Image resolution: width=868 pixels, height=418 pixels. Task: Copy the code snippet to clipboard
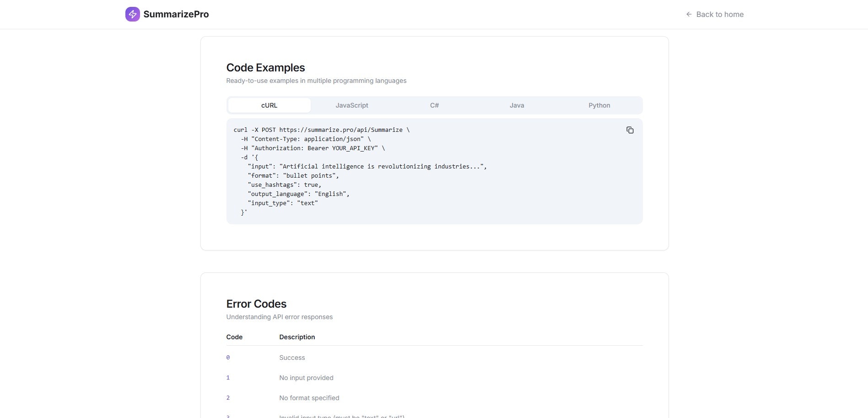click(x=630, y=130)
